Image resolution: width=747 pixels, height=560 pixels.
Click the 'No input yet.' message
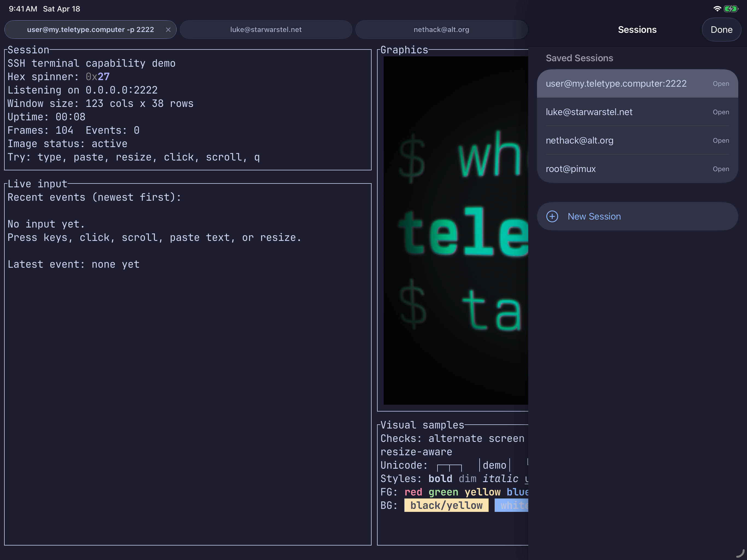pos(46,224)
